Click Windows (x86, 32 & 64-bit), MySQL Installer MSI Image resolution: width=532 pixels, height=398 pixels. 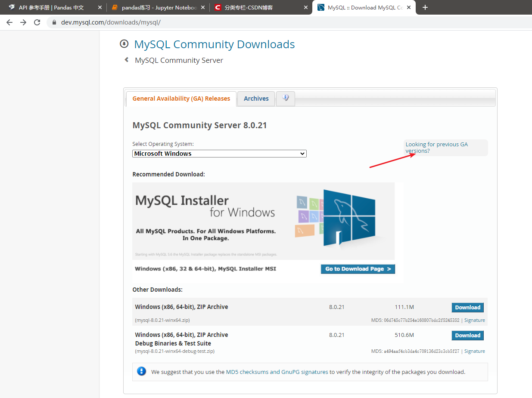click(205, 268)
